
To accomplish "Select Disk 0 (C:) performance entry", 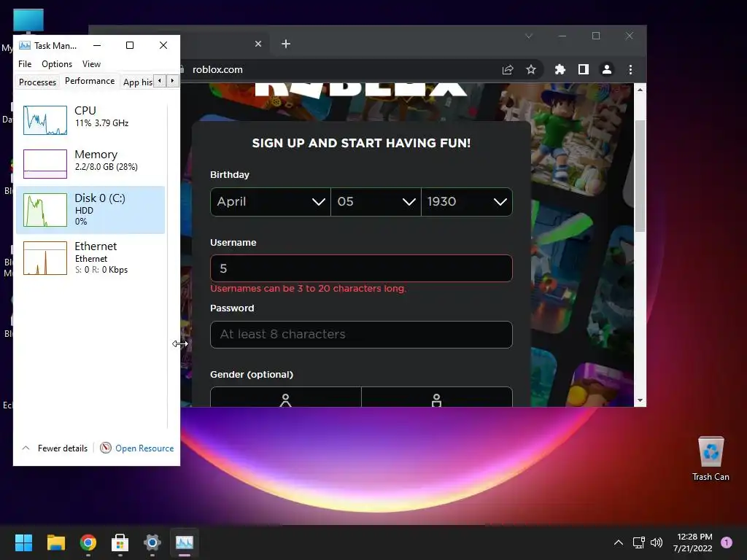I will point(90,210).
